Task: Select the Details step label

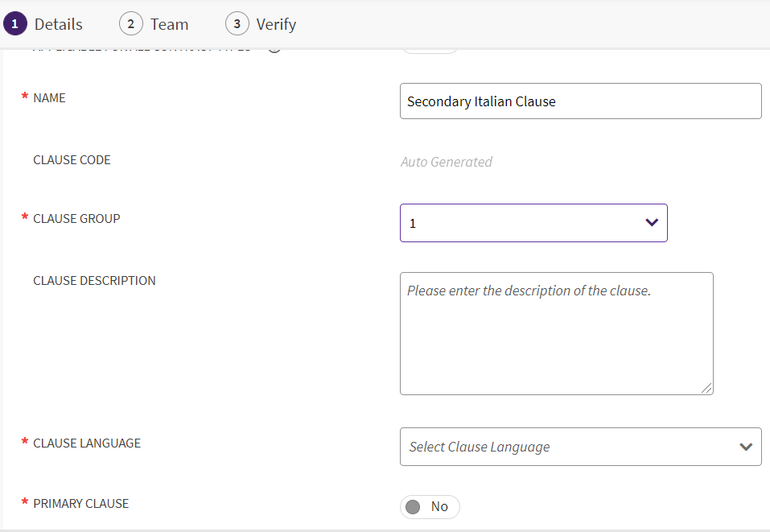Action: (x=58, y=24)
